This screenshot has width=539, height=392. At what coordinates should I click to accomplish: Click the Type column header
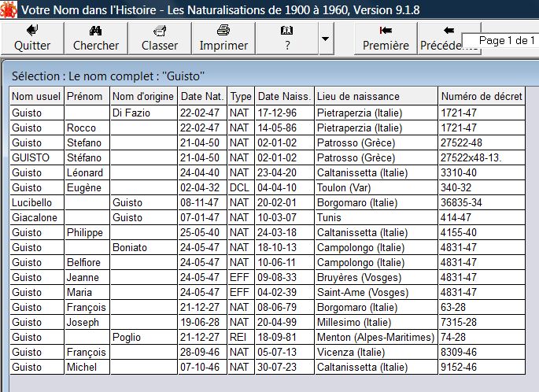tap(241, 97)
